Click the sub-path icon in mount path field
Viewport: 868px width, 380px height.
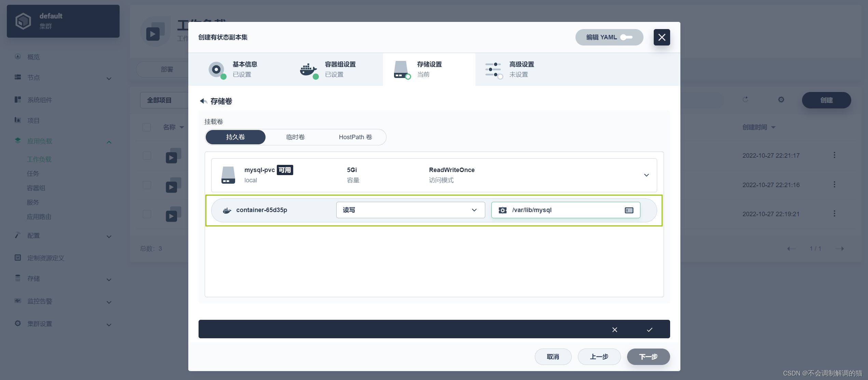[629, 210]
